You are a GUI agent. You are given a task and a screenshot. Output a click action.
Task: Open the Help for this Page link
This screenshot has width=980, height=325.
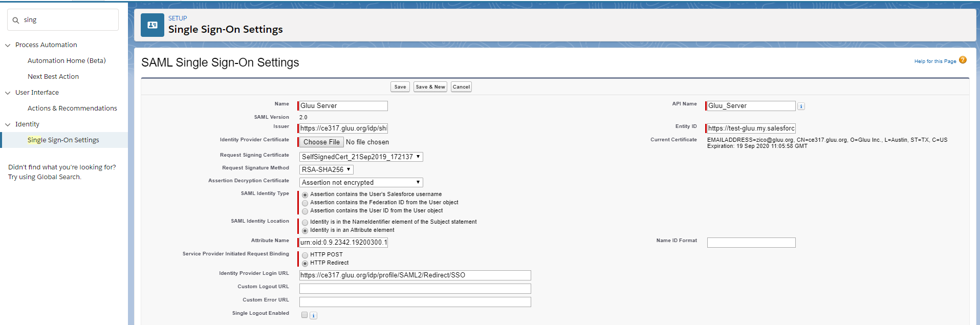click(x=935, y=61)
